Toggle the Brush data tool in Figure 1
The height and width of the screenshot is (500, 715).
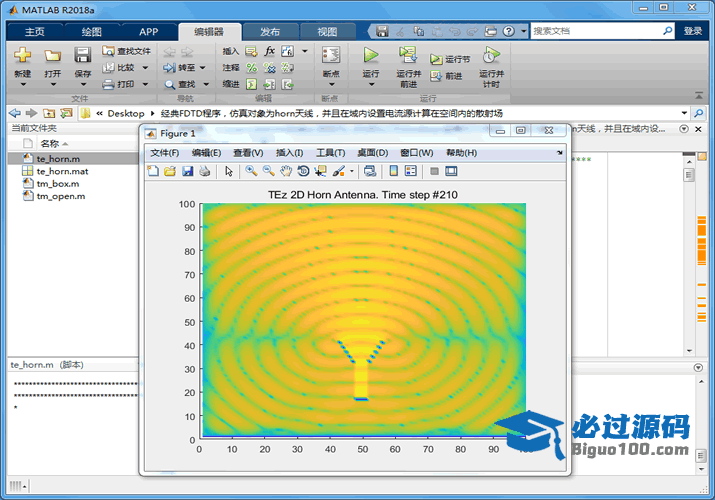338,171
